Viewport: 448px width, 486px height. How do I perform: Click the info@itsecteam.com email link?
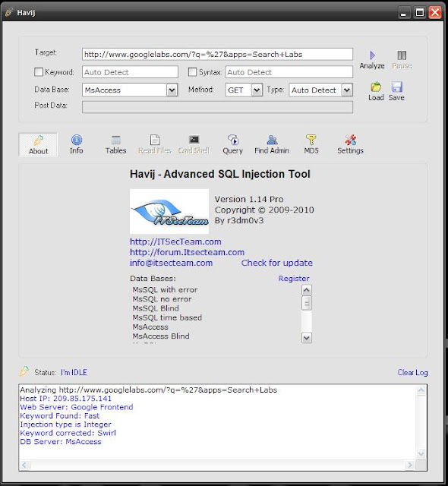(x=171, y=263)
